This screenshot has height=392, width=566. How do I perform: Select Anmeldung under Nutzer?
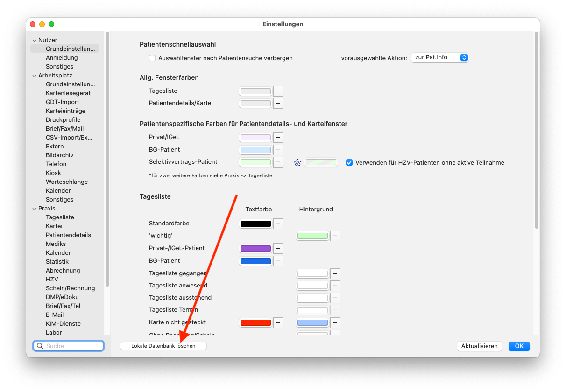pos(62,58)
